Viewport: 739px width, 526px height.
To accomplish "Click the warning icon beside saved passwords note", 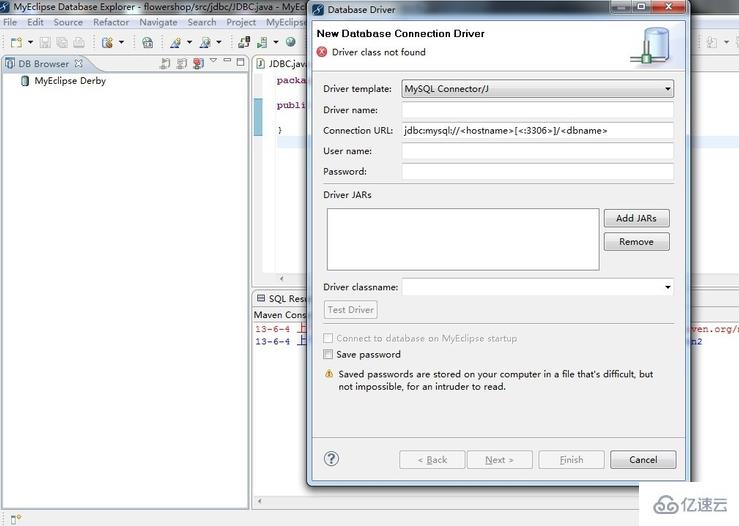I will click(329, 374).
